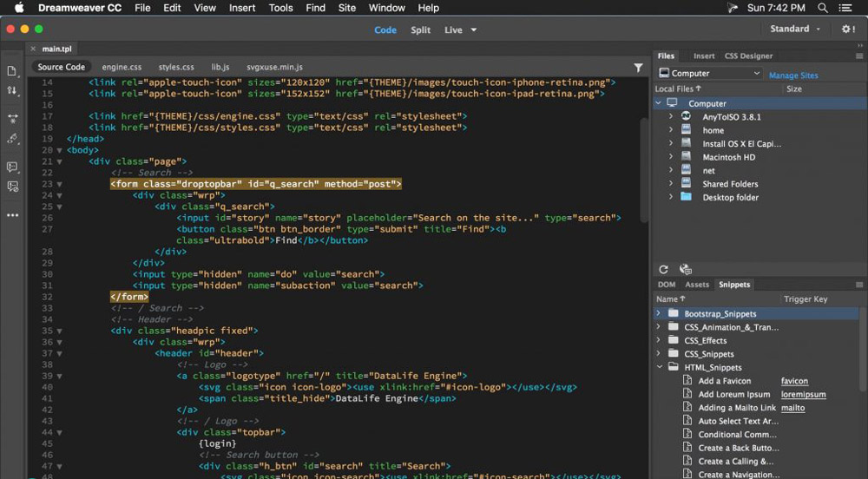The width and height of the screenshot is (868, 479).
Task: Select the Source Code button
Action: [61, 67]
